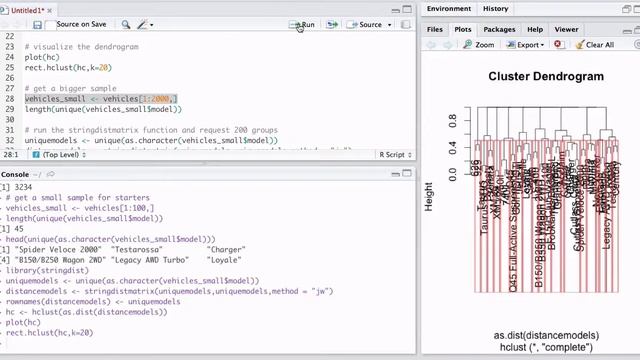Go to next plot with forward arrow
The image size is (640, 360).
(x=448, y=45)
